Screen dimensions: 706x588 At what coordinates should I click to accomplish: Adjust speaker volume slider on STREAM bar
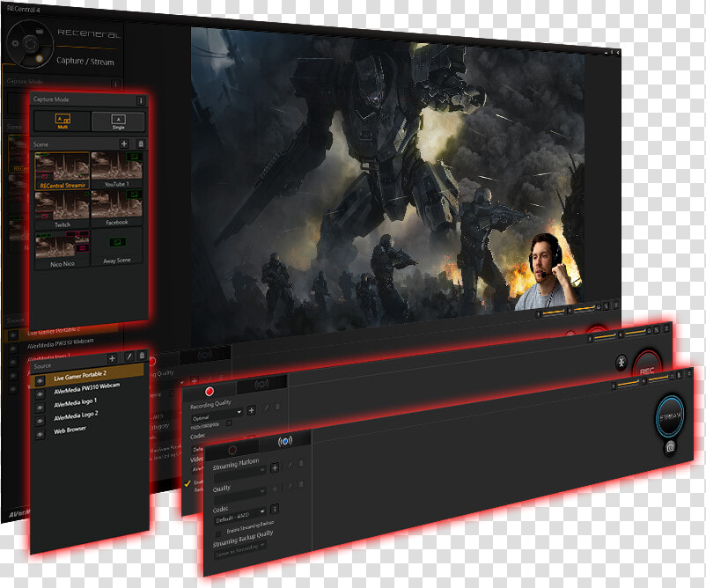pyautogui.click(x=659, y=379)
